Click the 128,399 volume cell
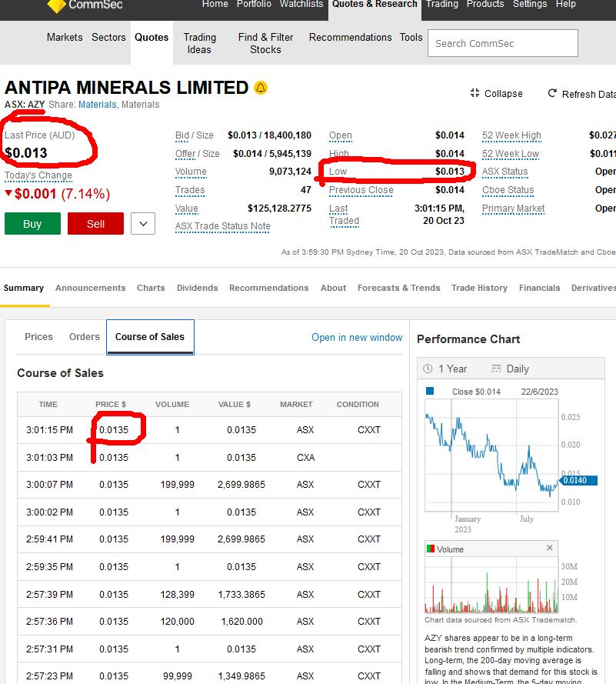This screenshot has width=616, height=684. (x=178, y=595)
